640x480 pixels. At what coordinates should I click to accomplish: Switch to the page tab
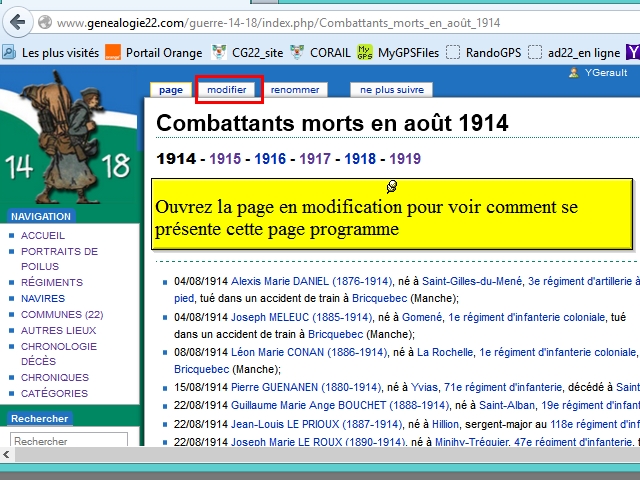click(171, 90)
